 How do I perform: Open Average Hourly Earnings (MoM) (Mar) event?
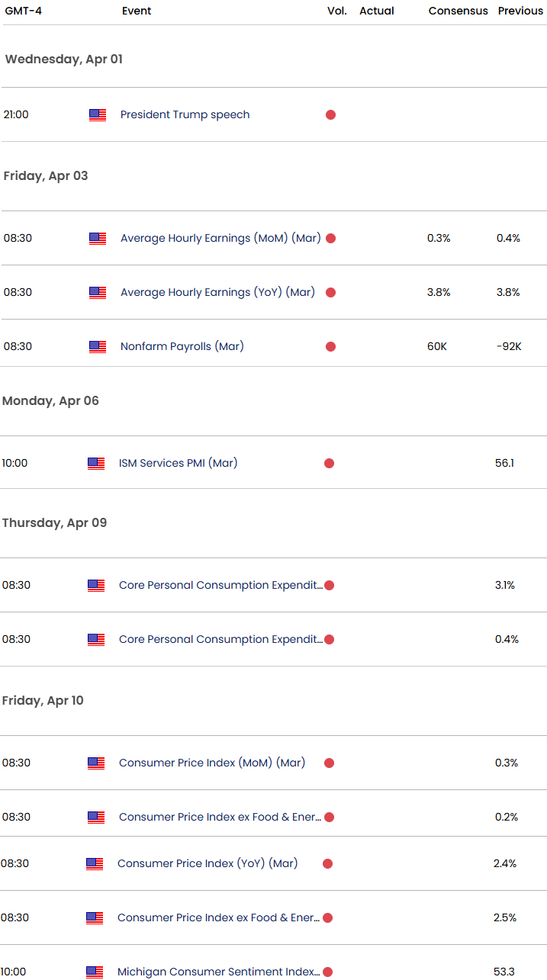pos(220,239)
